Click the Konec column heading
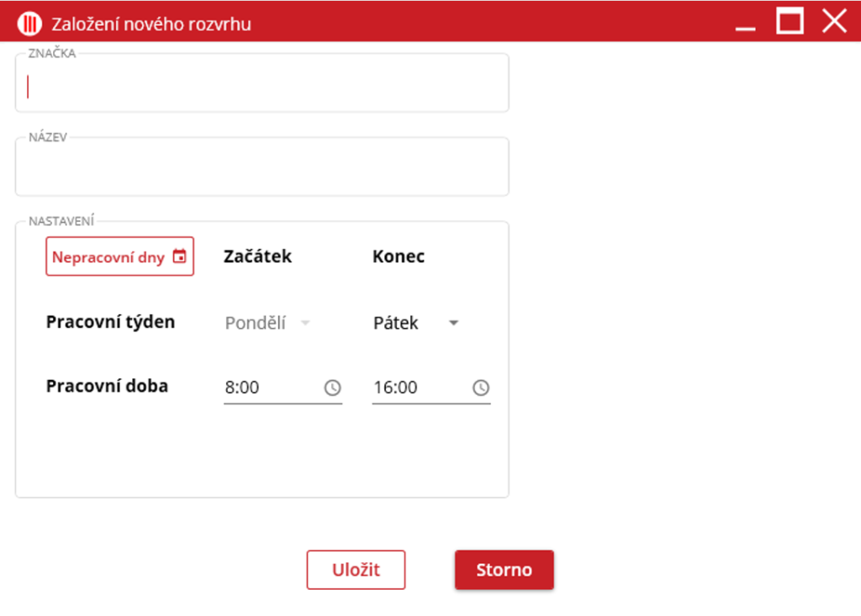Screen dimensions: 861x616 point(398,257)
